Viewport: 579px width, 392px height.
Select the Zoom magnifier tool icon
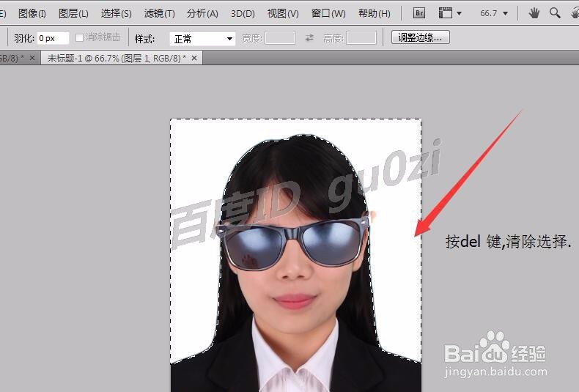pos(555,13)
